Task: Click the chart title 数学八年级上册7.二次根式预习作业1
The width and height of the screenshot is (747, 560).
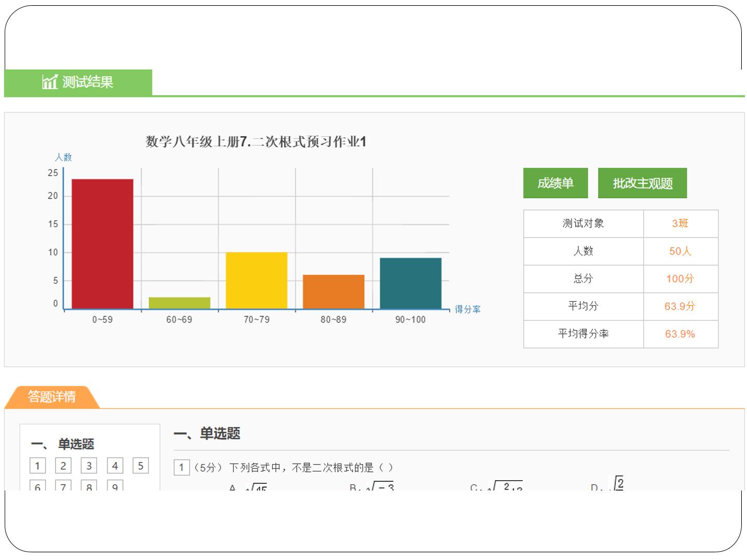Action: 256,142
